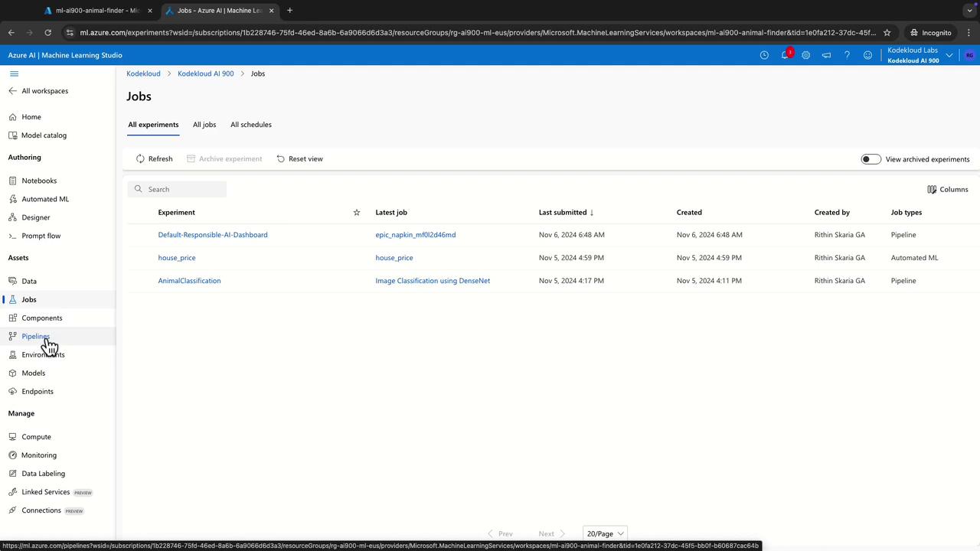Switch to All schedules tab
The image size is (980, 551).
[251, 125]
